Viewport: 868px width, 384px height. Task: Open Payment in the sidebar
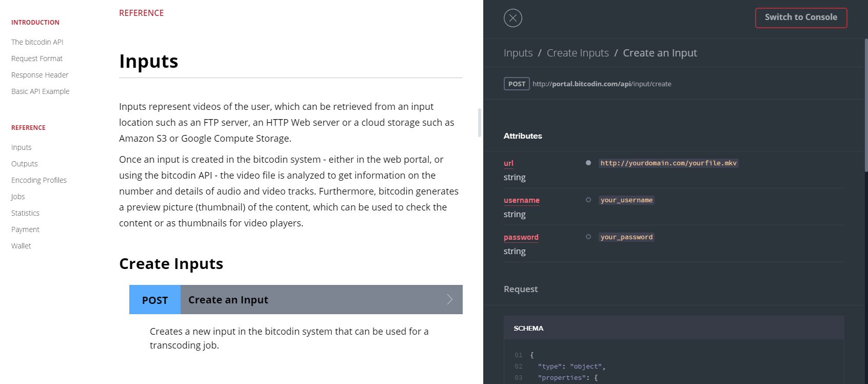coord(25,229)
